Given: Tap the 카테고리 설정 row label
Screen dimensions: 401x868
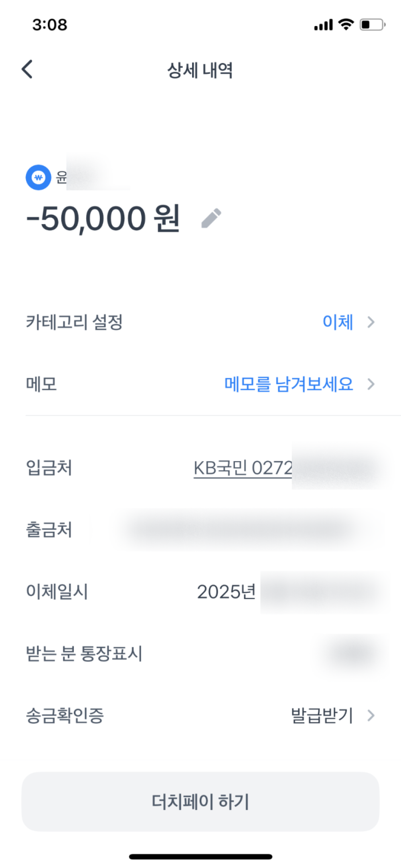Looking at the screenshot, I should pyautogui.click(x=74, y=322).
